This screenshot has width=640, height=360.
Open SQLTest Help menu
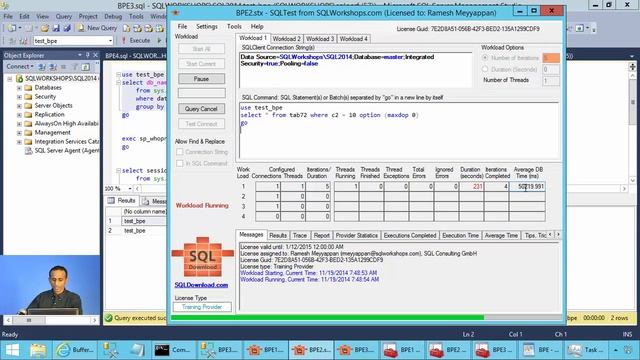point(257,27)
